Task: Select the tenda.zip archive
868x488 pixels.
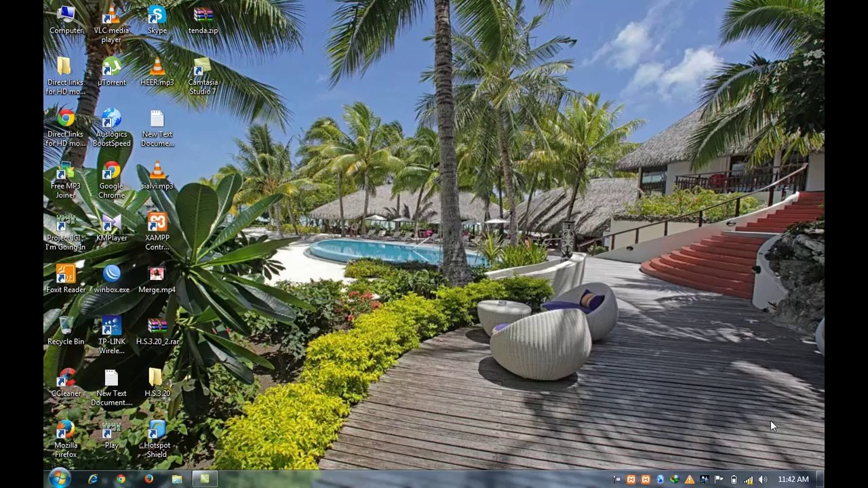Action: click(x=203, y=20)
